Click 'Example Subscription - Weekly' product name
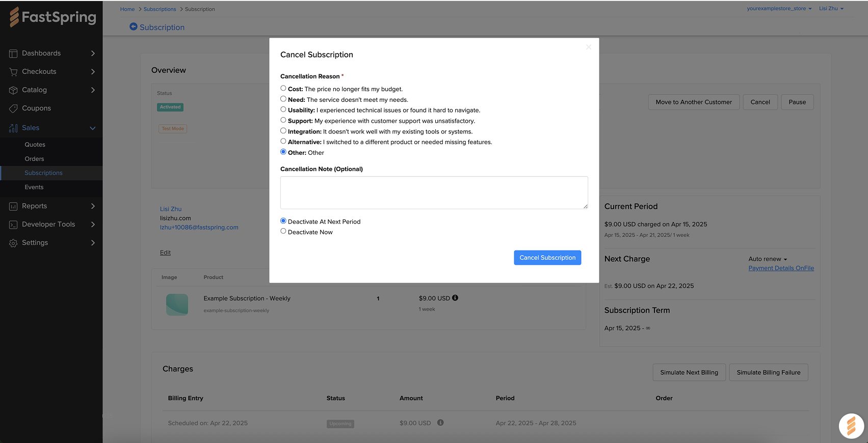 click(247, 298)
